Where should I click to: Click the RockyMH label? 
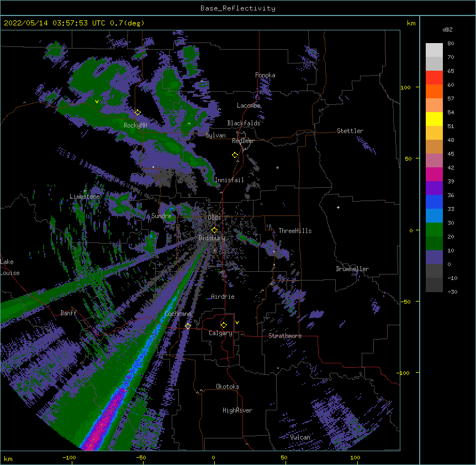(x=135, y=125)
